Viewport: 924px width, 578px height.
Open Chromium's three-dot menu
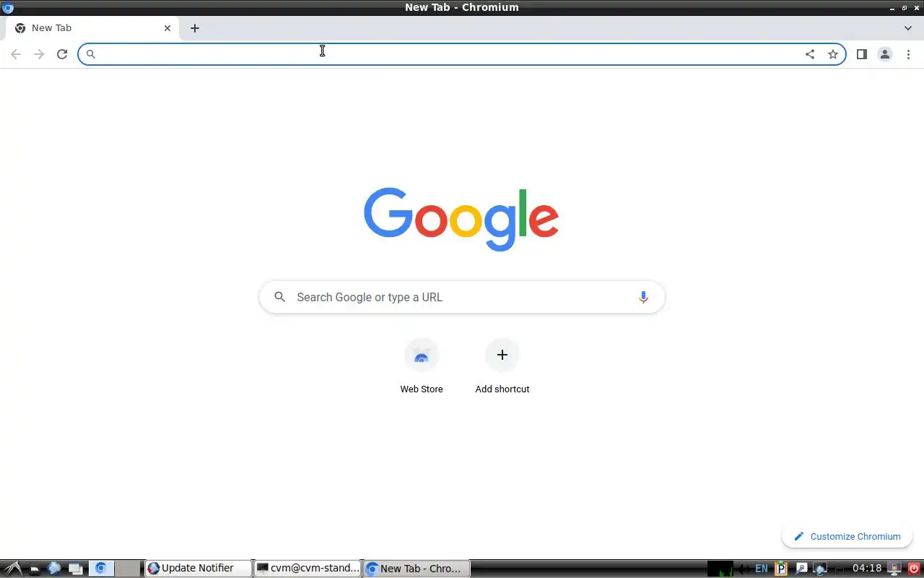tap(908, 54)
